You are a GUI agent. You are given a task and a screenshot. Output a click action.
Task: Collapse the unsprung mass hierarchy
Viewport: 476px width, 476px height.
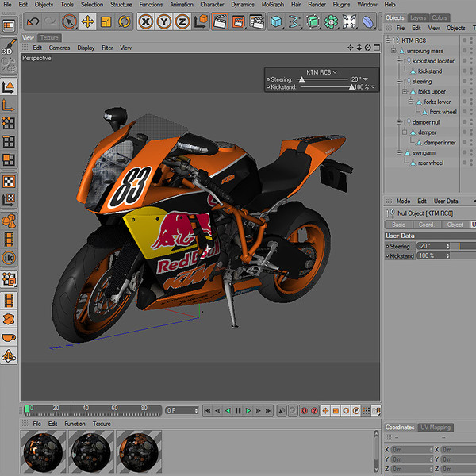pos(393,51)
